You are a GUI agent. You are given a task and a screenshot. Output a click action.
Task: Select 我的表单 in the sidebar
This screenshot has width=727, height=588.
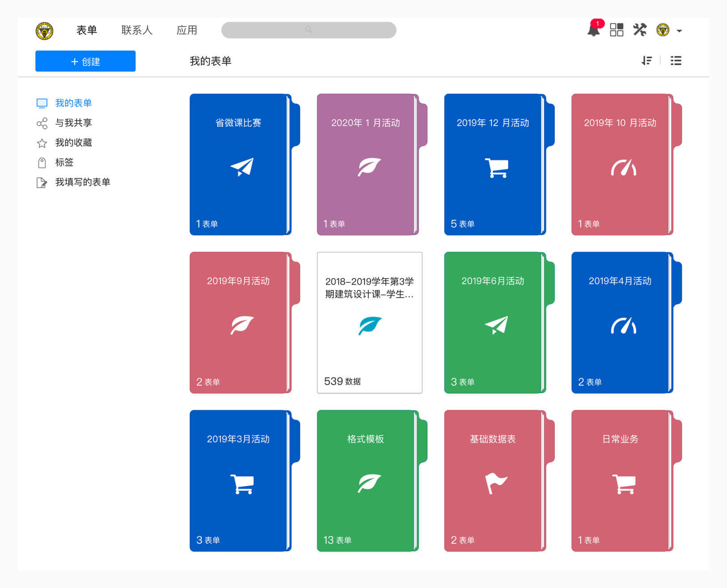[x=73, y=103]
